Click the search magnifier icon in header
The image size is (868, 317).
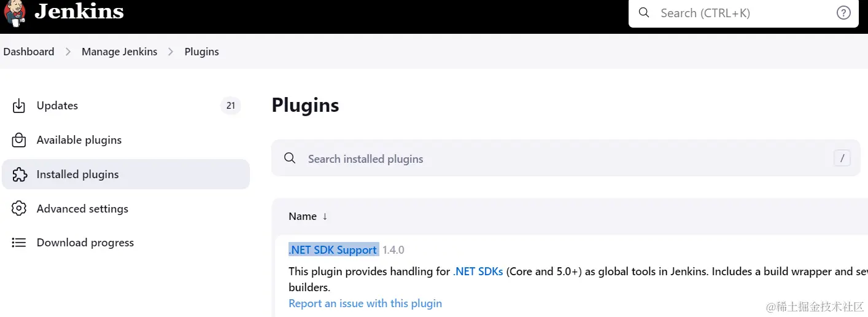coord(644,13)
